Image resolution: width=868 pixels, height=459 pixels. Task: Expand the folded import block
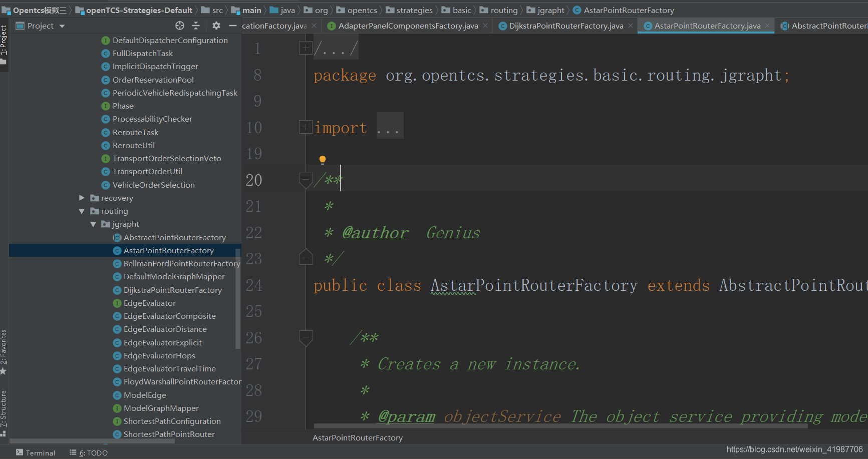[x=305, y=127]
